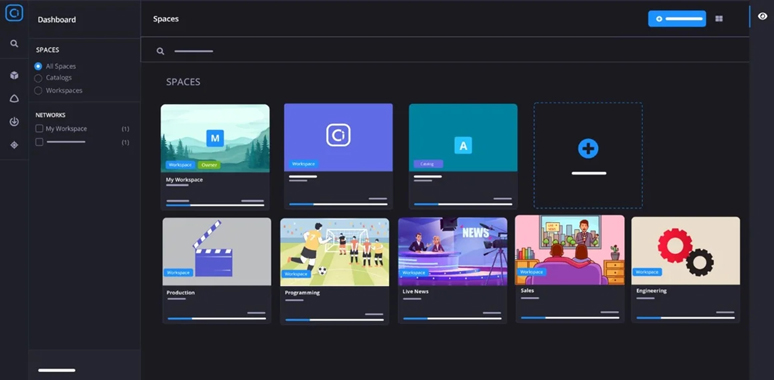774x380 pixels.
Task: Select the All Spaces radio button
Action: 38,66
